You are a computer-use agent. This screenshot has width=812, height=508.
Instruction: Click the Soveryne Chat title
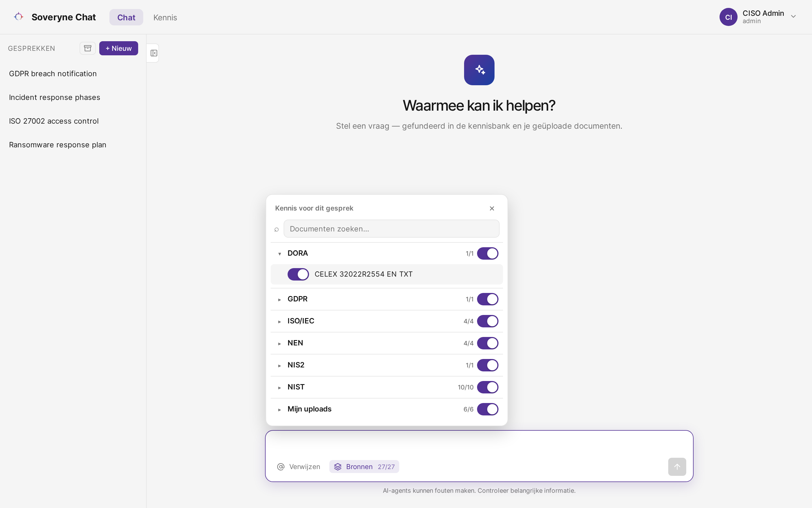[63, 17]
